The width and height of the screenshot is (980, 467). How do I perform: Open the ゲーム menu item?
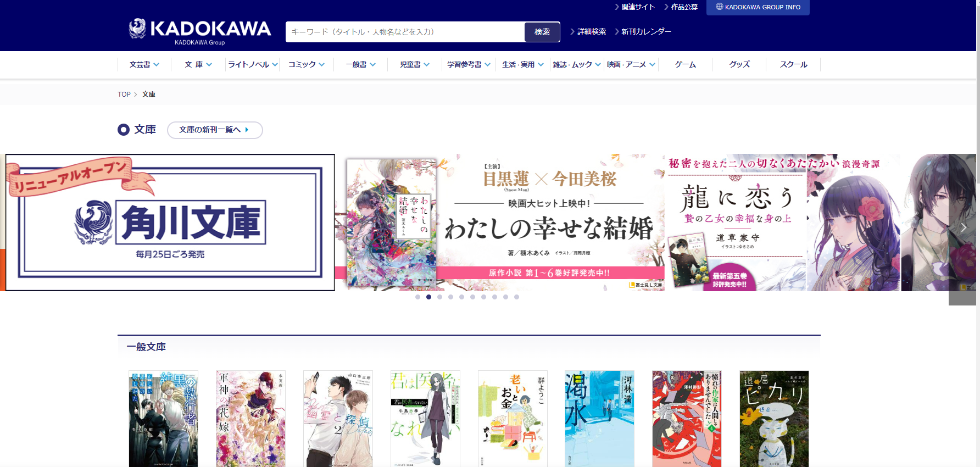pos(685,64)
